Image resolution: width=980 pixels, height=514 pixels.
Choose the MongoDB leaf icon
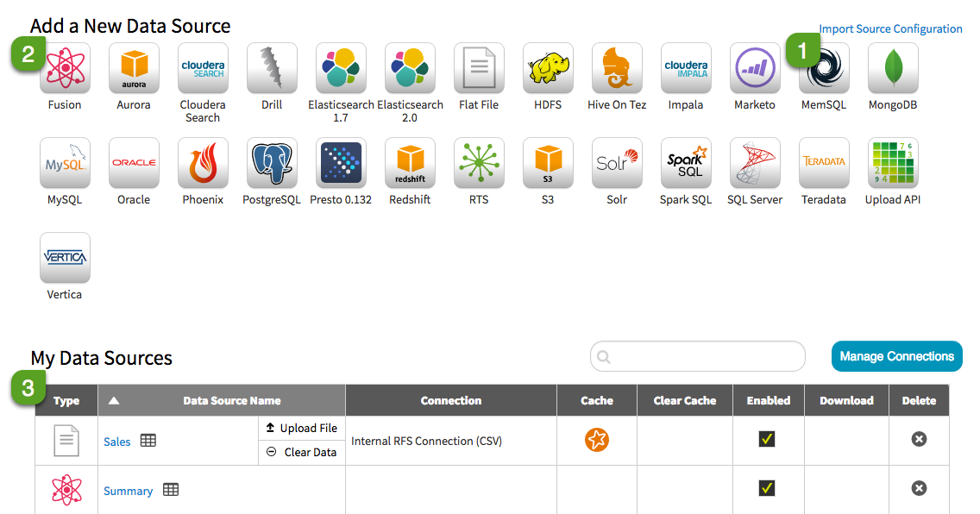click(893, 67)
